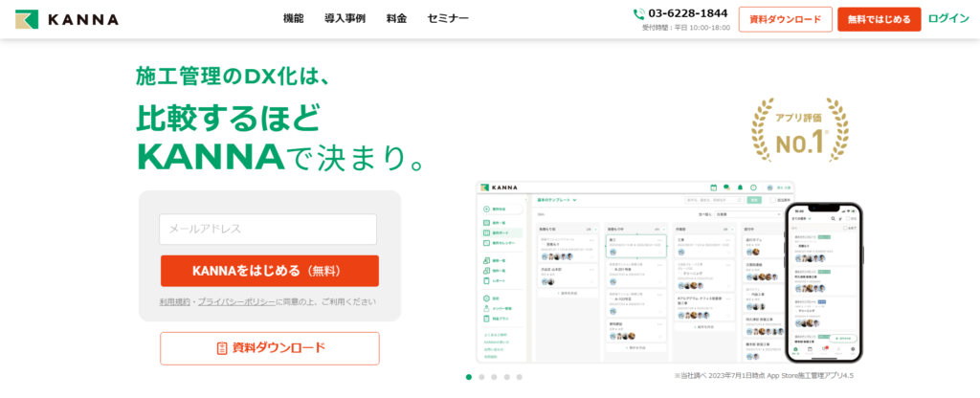Open the 機能 menu item
The width and height of the screenshot is (980, 398).
[x=293, y=19]
